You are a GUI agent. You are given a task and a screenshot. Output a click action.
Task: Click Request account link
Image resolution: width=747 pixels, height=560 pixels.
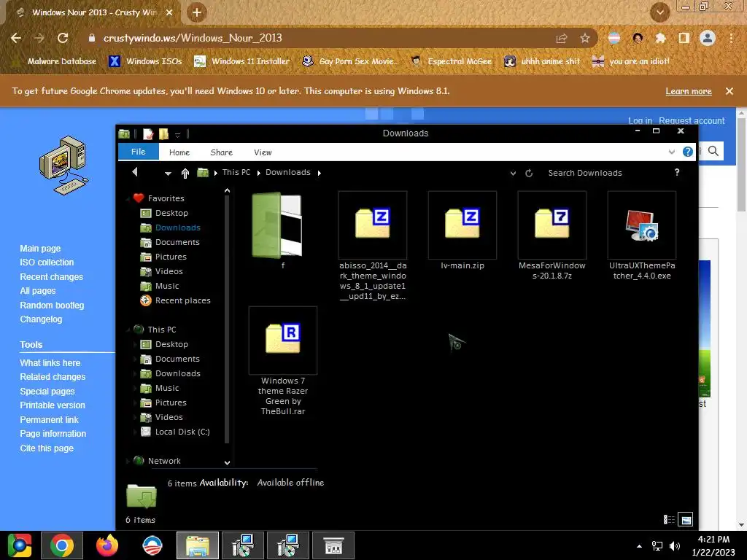click(x=692, y=120)
